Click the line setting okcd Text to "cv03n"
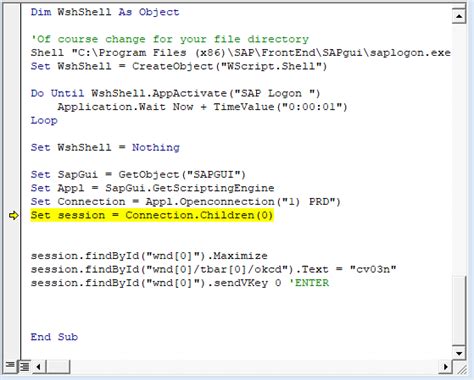Image resolution: width=474 pixels, height=380 pixels. point(213,269)
